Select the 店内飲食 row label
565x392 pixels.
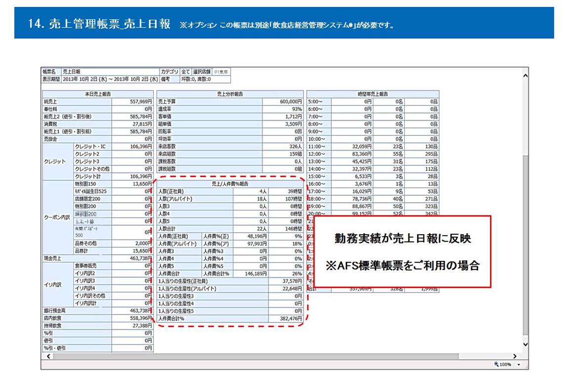[77, 318]
